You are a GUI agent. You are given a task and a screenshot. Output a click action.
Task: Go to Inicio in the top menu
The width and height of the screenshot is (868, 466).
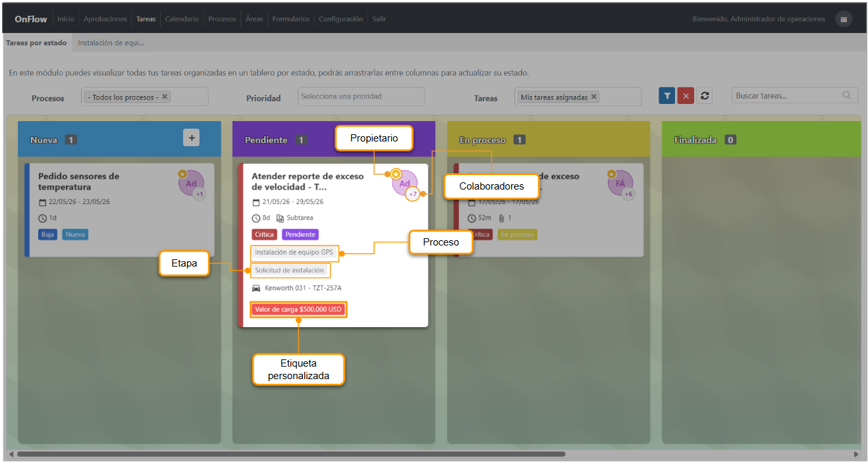(x=66, y=19)
